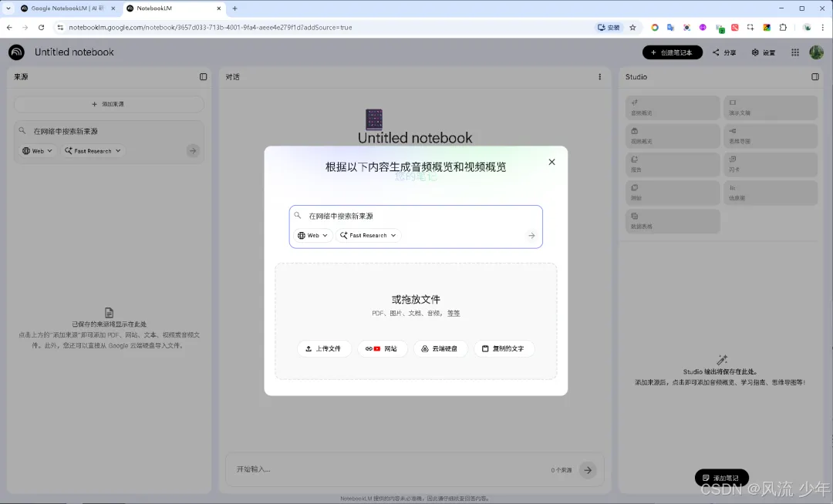
Task: Click the 复制的文字 pasted text button
Action: click(x=503, y=348)
